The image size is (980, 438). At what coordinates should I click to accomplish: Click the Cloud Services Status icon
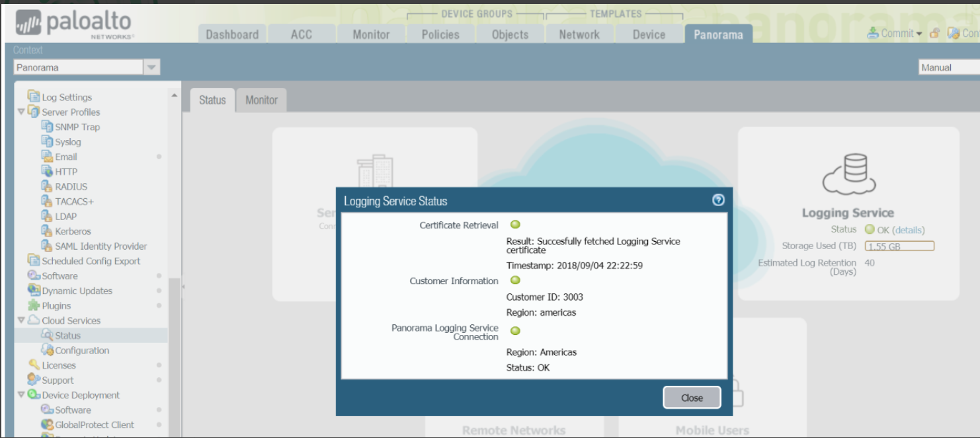(x=47, y=335)
